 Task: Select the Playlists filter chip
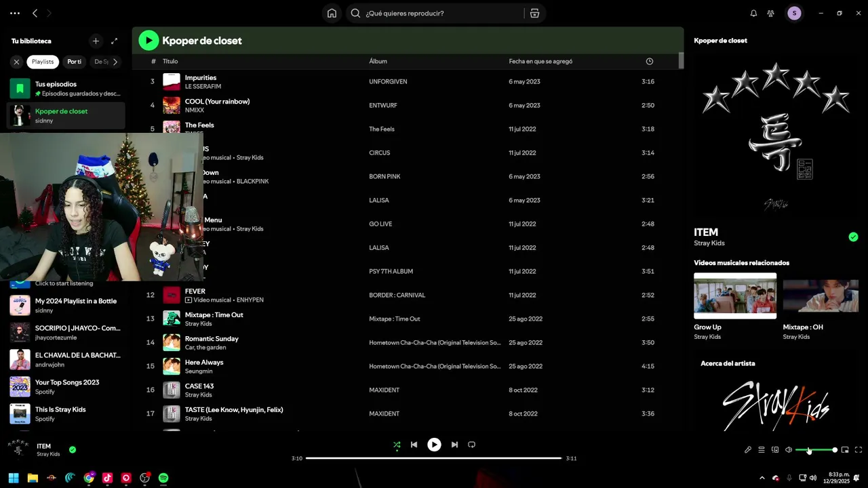pyautogui.click(x=43, y=62)
